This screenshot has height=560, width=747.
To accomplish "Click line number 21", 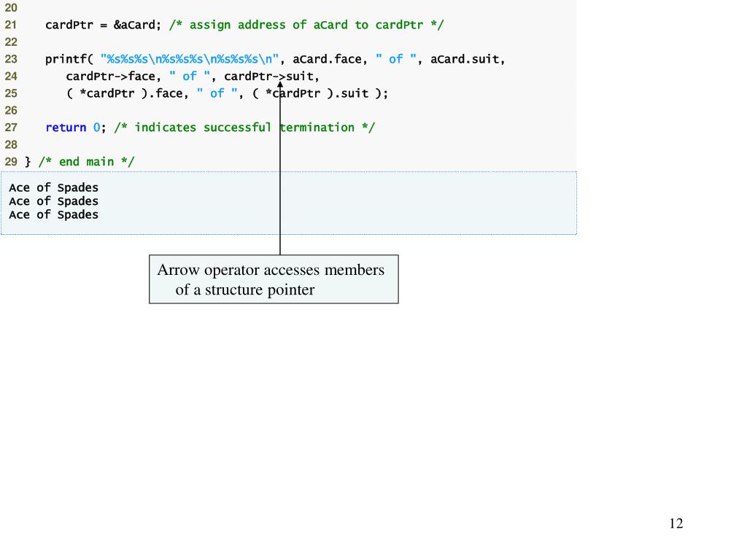I will (11, 25).
